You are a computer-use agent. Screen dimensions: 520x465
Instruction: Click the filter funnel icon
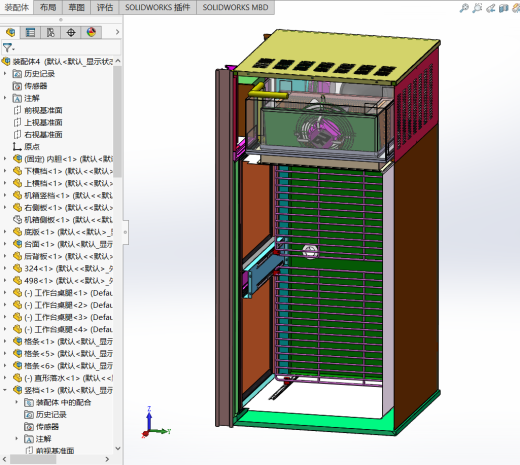point(8,48)
